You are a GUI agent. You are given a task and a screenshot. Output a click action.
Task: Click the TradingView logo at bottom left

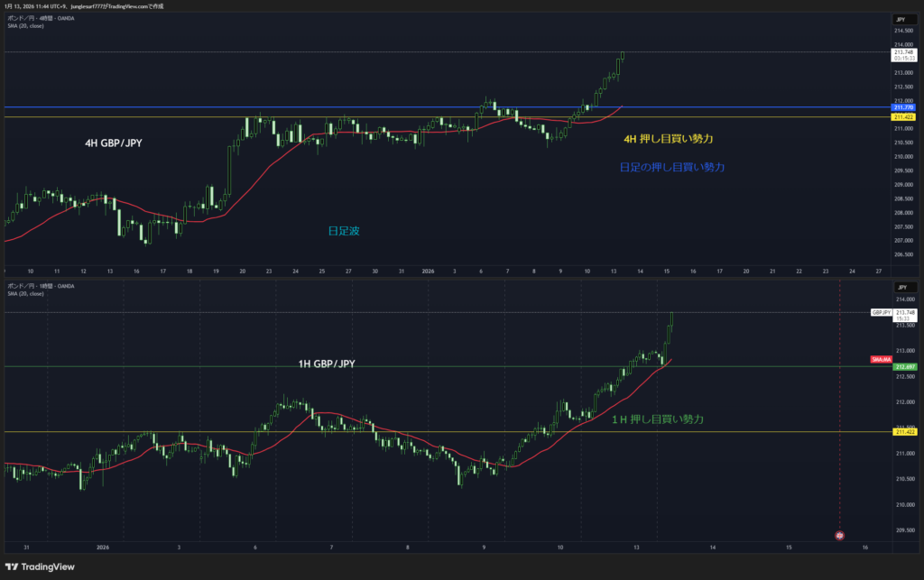coord(40,566)
